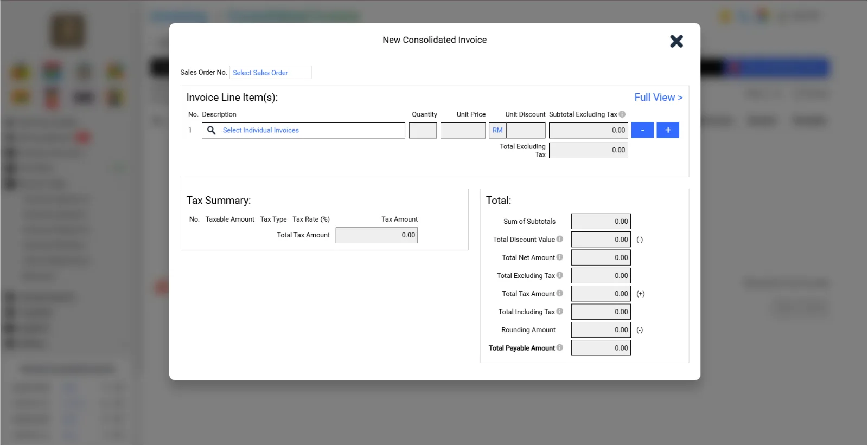The image size is (868, 446).
Task: Click the Sales Order No. label
Action: click(x=203, y=73)
